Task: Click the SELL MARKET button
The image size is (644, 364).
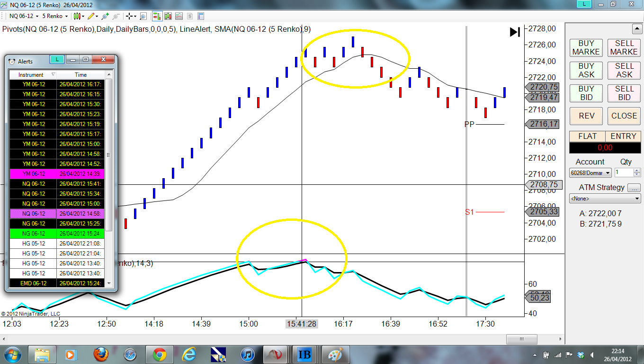Action: point(624,47)
